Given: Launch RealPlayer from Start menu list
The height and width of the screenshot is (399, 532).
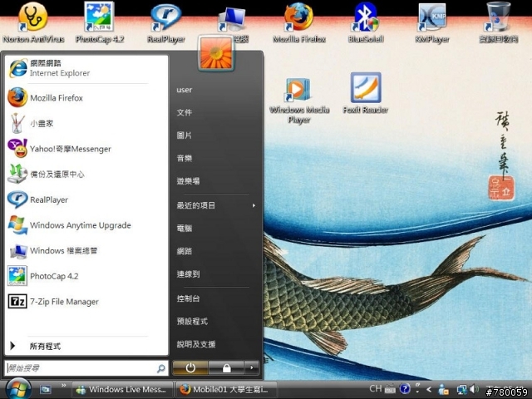Looking at the screenshot, I should 86,199.
